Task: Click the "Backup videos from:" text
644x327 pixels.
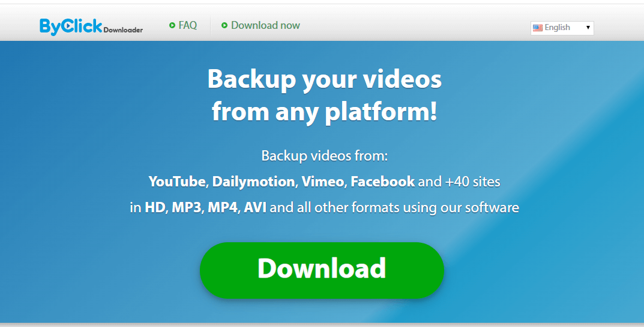Action: (x=325, y=156)
